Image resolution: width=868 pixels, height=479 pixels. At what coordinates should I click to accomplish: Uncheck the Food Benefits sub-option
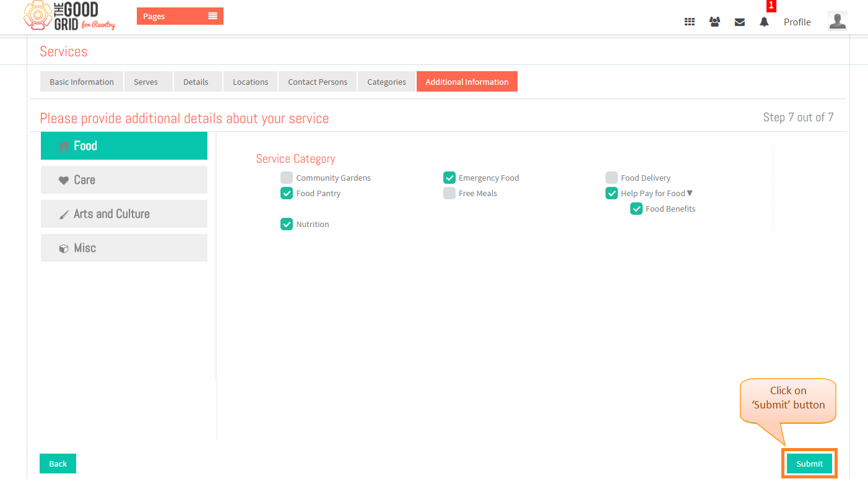click(636, 209)
